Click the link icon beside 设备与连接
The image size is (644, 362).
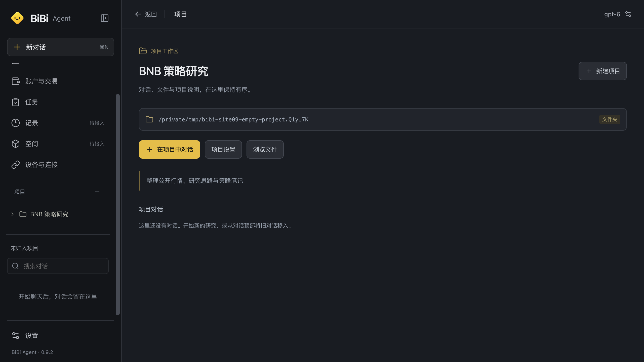click(x=16, y=165)
